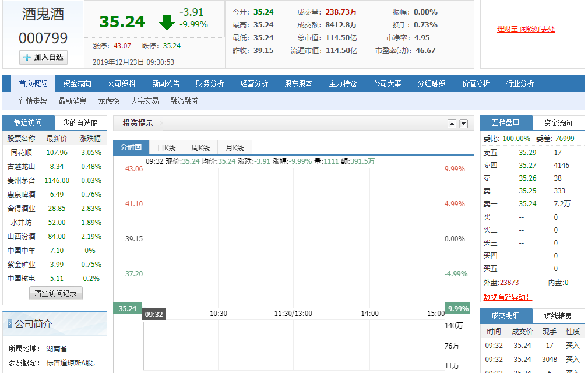Open 同花顺 in recent visits list
Image resolution: width=588 pixels, height=373 pixels.
pos(22,153)
